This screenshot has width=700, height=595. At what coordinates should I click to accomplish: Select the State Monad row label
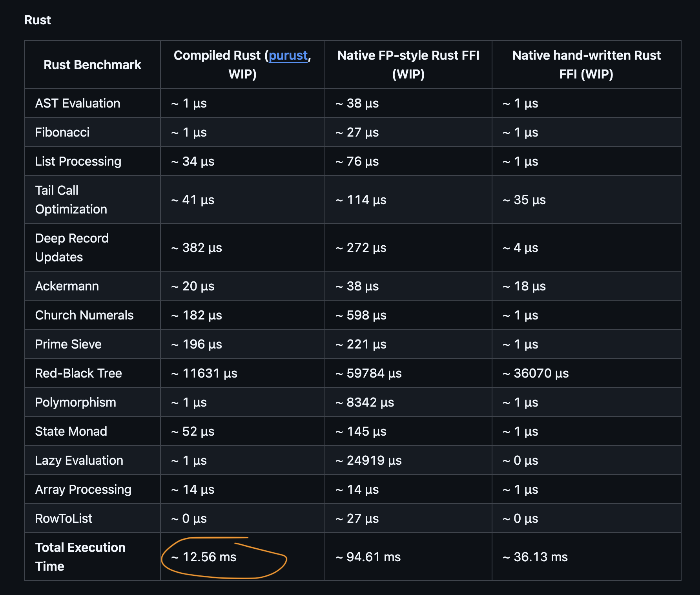[x=71, y=431]
